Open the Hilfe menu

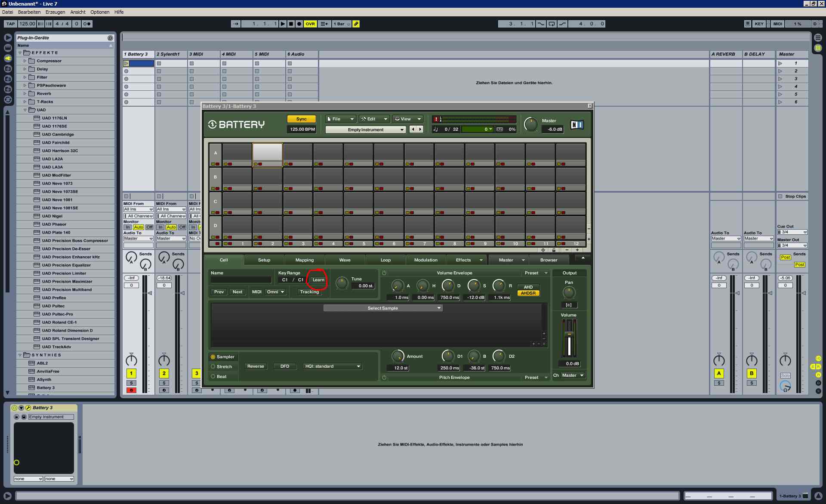coord(119,12)
